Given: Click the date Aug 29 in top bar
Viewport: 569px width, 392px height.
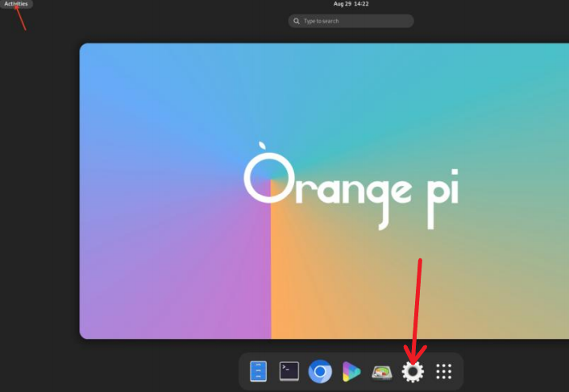Looking at the screenshot, I should tap(343, 4).
